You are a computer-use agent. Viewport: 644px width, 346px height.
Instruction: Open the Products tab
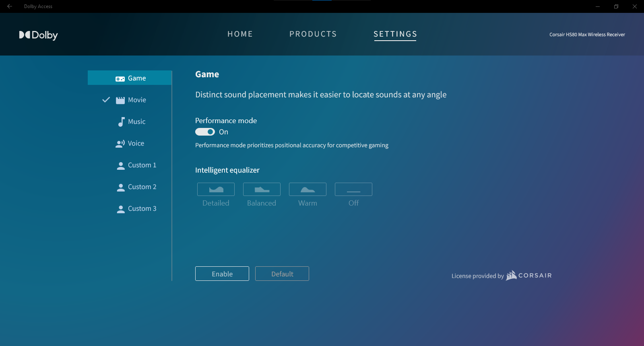coord(313,34)
